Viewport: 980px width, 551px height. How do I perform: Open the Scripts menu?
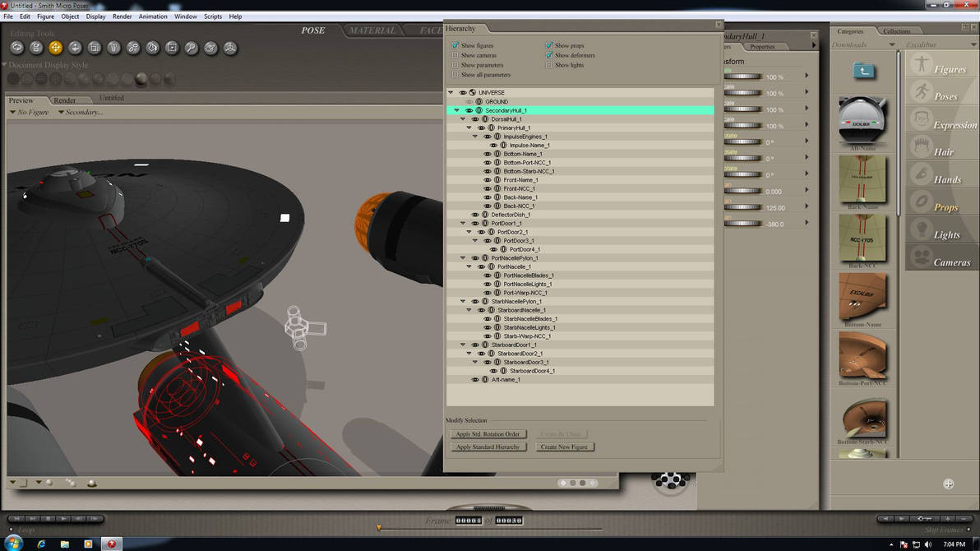pos(212,16)
